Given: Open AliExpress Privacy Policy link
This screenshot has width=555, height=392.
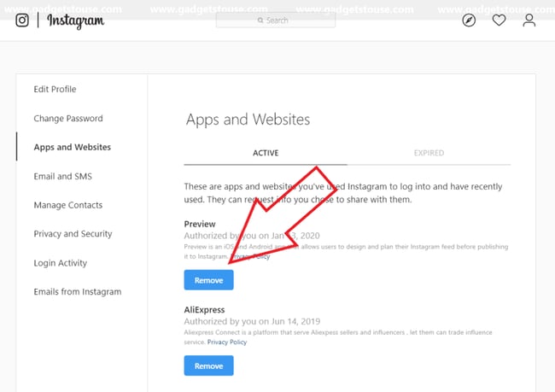Looking at the screenshot, I should [229, 342].
